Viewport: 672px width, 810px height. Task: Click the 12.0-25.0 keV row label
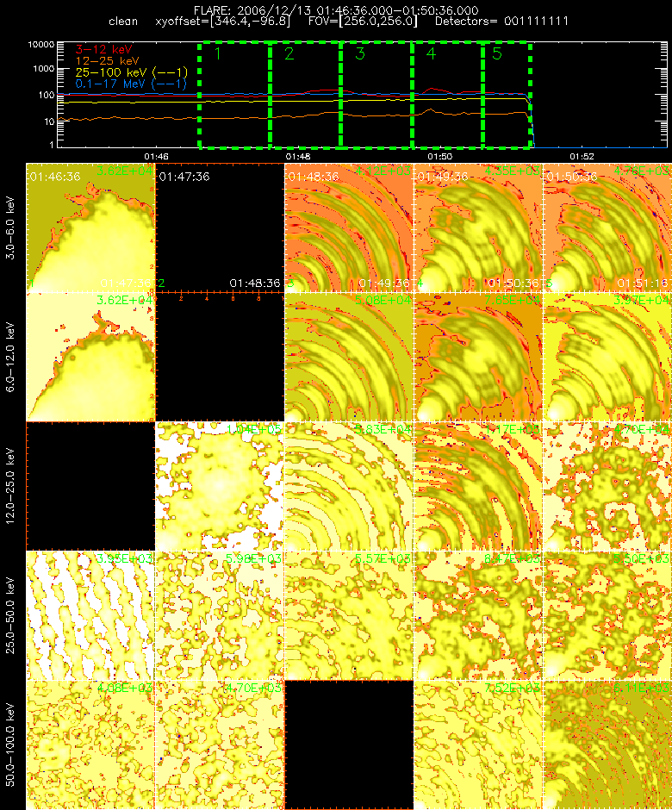(x=11, y=486)
